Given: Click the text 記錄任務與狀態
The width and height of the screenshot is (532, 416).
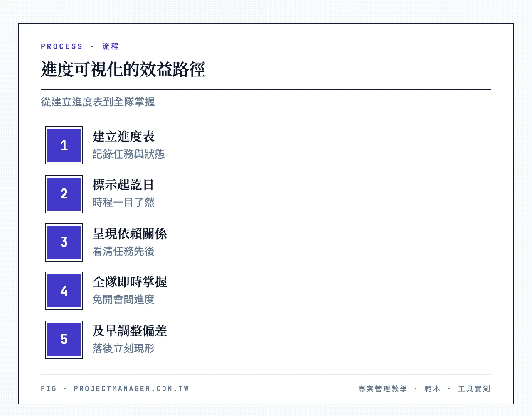Looking at the screenshot, I should point(128,154).
